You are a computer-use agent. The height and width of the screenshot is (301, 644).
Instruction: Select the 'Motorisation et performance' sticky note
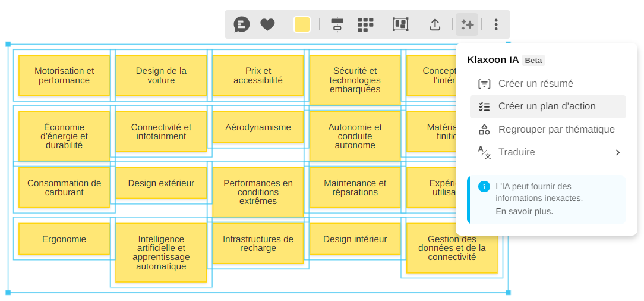[64, 76]
